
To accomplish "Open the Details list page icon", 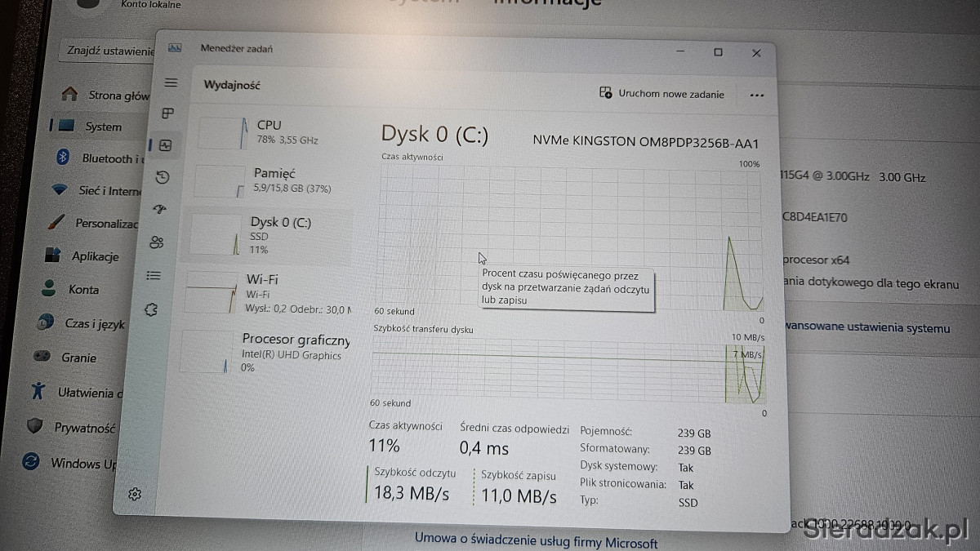I will [x=154, y=276].
